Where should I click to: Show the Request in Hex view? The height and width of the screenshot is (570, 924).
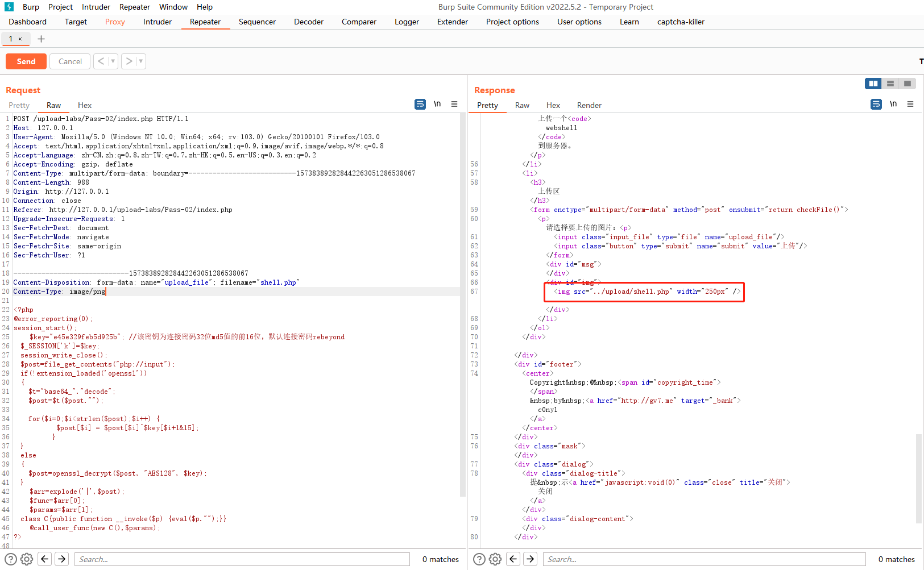[85, 105]
